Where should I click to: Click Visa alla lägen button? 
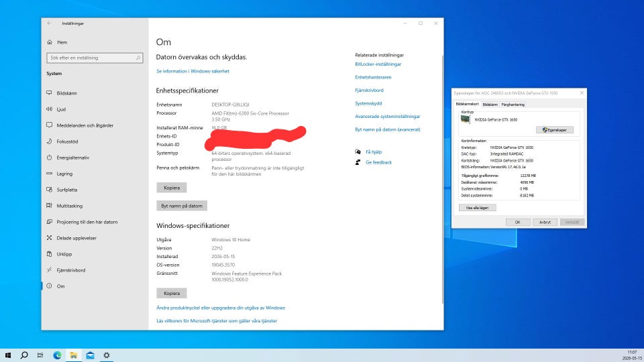[x=477, y=208]
